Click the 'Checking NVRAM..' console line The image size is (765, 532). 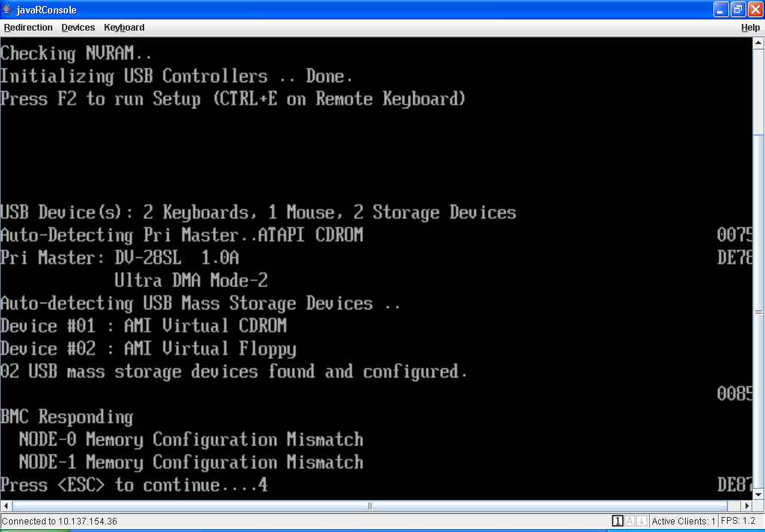tap(76, 53)
